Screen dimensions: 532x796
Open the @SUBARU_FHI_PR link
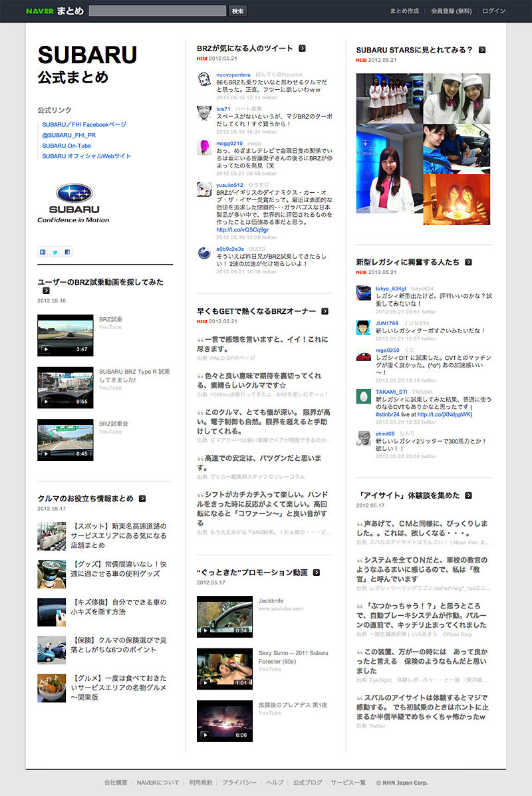click(68, 135)
